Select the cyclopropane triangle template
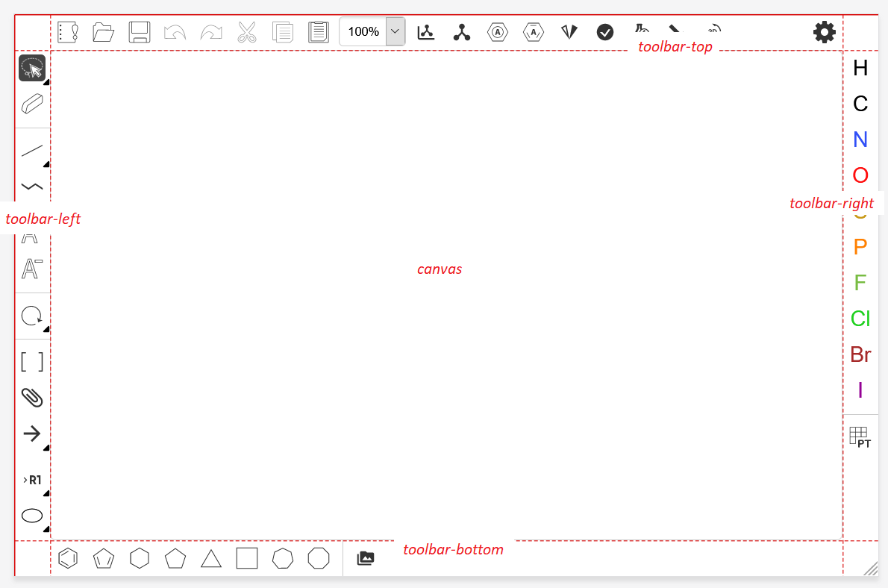The width and height of the screenshot is (888, 588). [211, 557]
